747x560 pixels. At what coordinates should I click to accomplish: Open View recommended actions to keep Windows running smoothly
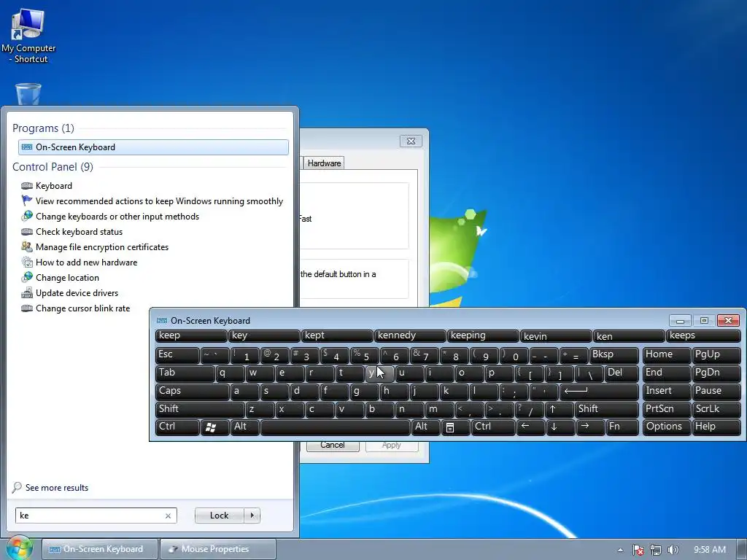[152, 201]
